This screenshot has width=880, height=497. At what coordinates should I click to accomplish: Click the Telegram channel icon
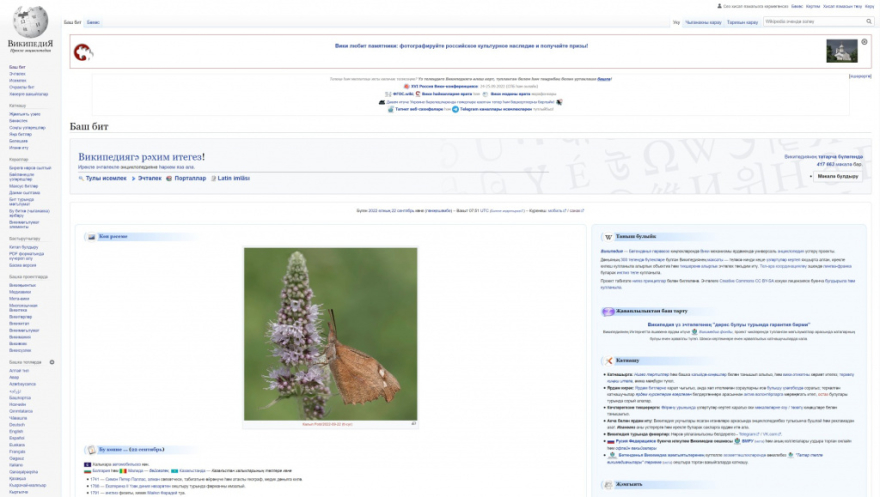(456, 109)
